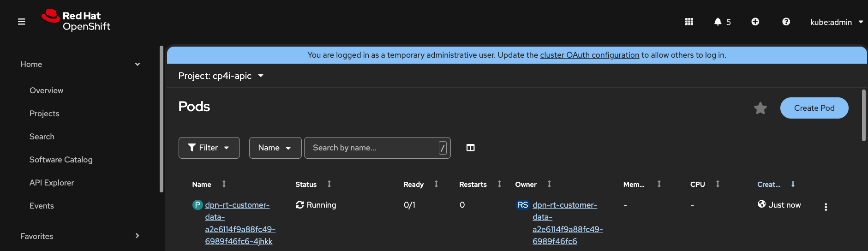Click the globe icon beside Just now

(761, 204)
